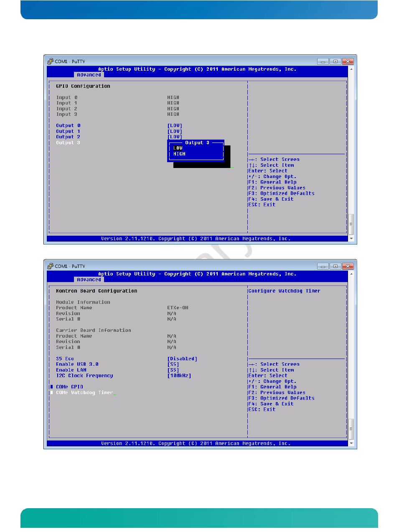Select Enable USB 3.0 label

click(x=77, y=364)
